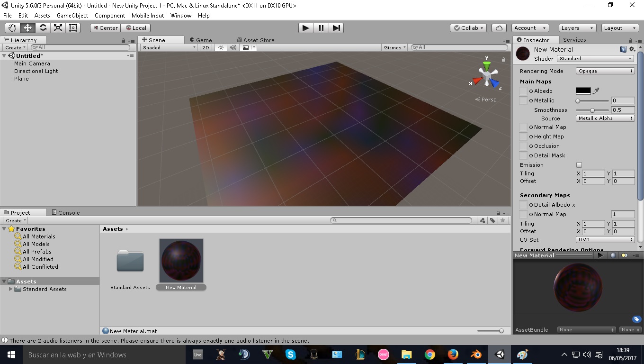Screen dimensions: 644x364
Task: Expand the Standard Assets folder tree
Action: click(x=11, y=289)
